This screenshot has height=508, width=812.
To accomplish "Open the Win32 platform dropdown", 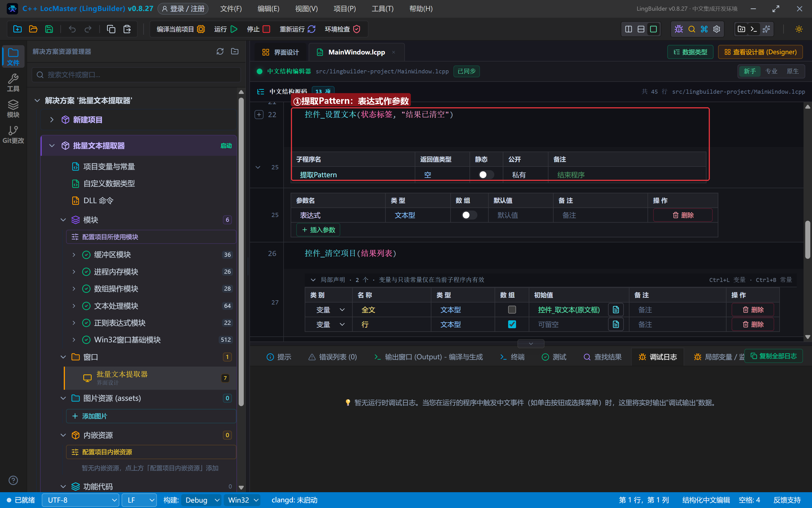I will tap(242, 500).
